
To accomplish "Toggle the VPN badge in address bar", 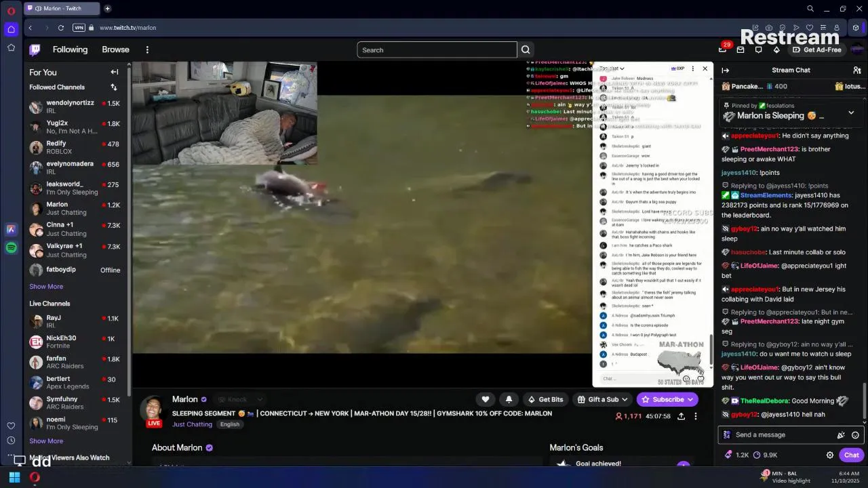I will pos(79,28).
